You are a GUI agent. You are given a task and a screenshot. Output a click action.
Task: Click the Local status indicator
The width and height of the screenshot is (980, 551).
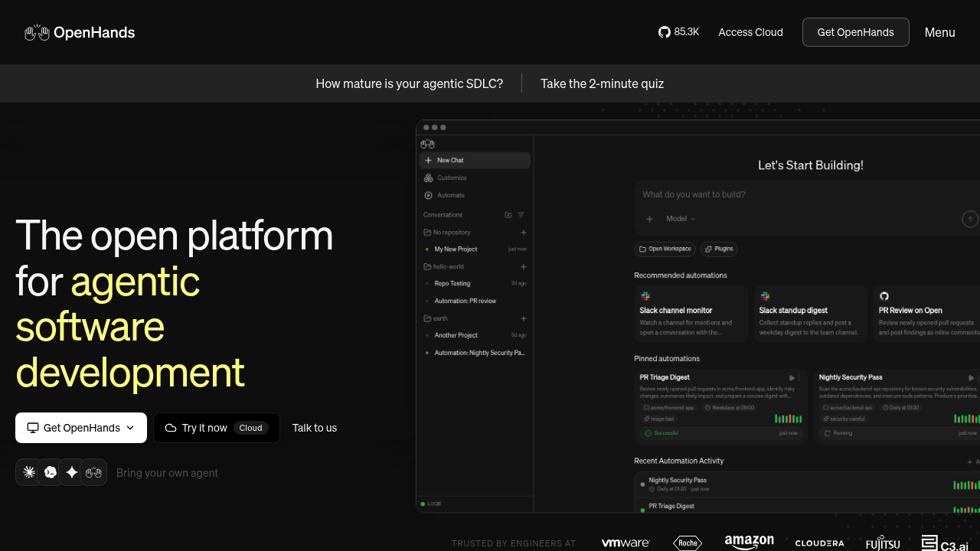click(431, 504)
